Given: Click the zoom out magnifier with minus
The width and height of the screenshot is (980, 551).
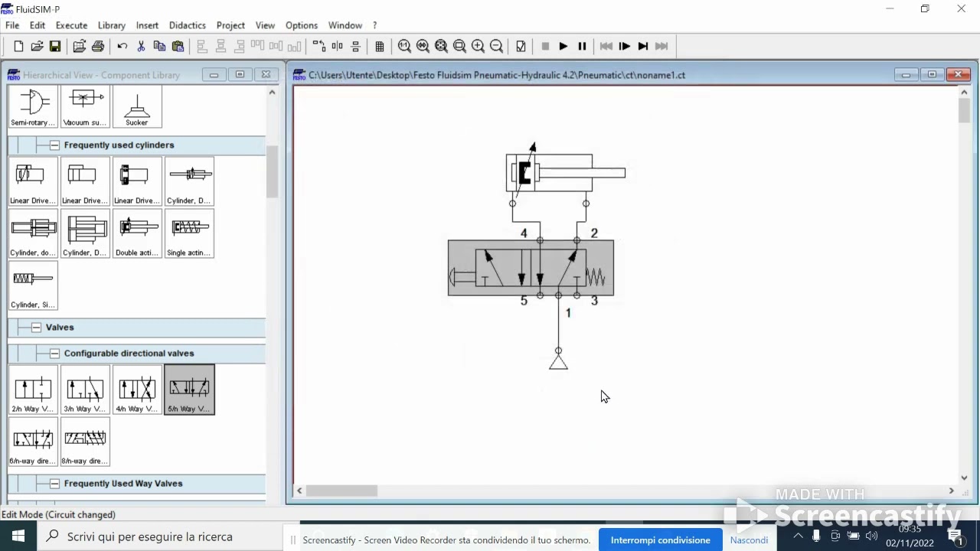Looking at the screenshot, I should click(496, 47).
